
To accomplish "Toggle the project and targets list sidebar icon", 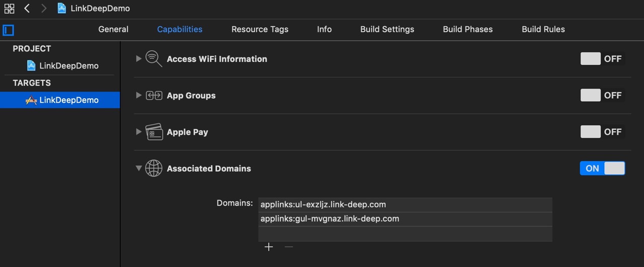I will pyautogui.click(x=9, y=30).
